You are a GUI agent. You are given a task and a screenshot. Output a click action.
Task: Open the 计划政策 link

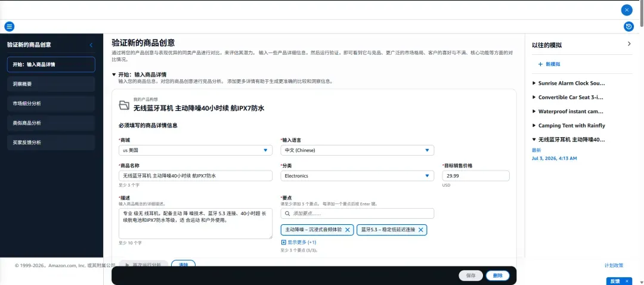pyautogui.click(x=614, y=265)
